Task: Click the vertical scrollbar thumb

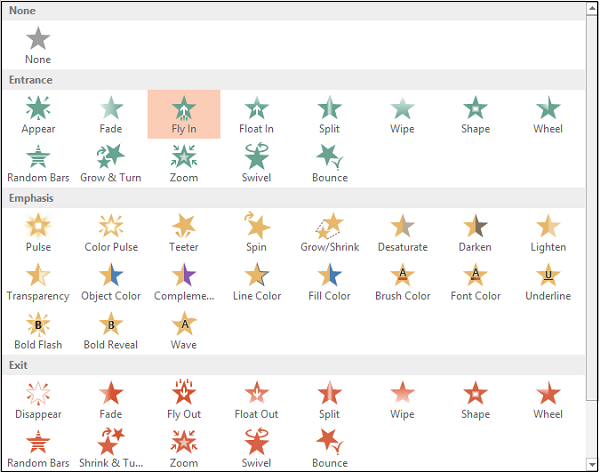Action: 592,208
